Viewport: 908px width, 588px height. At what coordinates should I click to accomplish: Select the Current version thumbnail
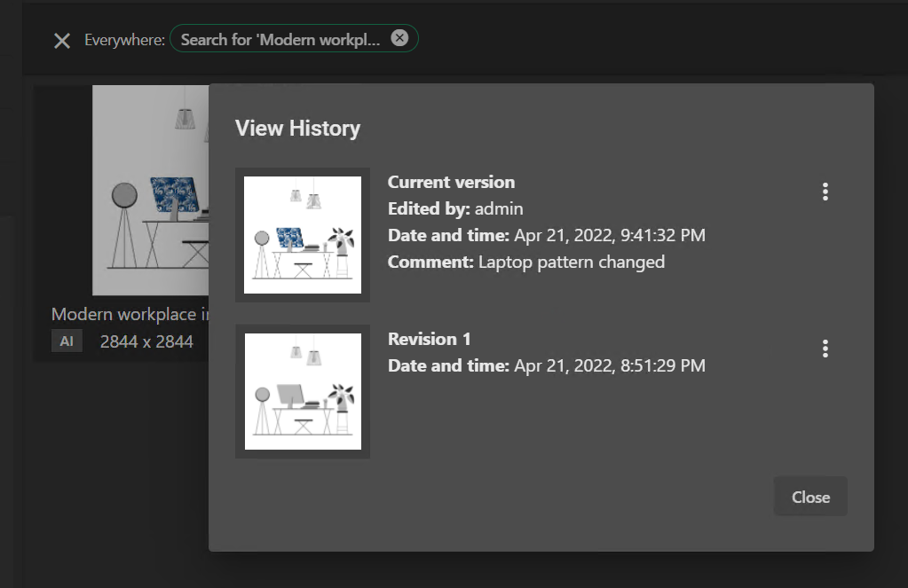point(303,235)
